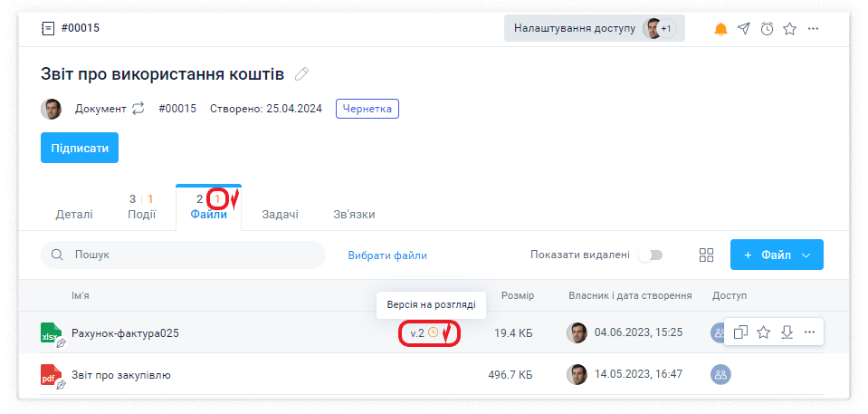The image size is (868, 414).
Task: Click the orange notification bell icon
Action: click(720, 29)
